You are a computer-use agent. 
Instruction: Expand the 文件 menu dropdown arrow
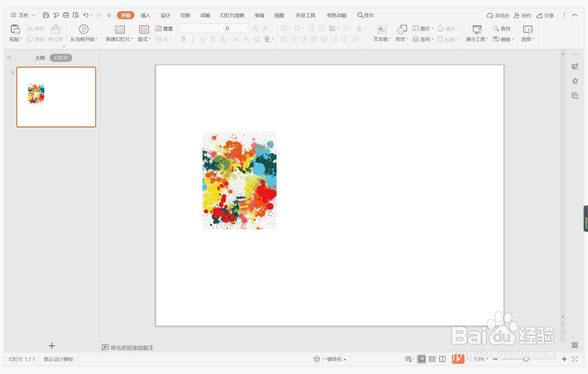coord(34,15)
